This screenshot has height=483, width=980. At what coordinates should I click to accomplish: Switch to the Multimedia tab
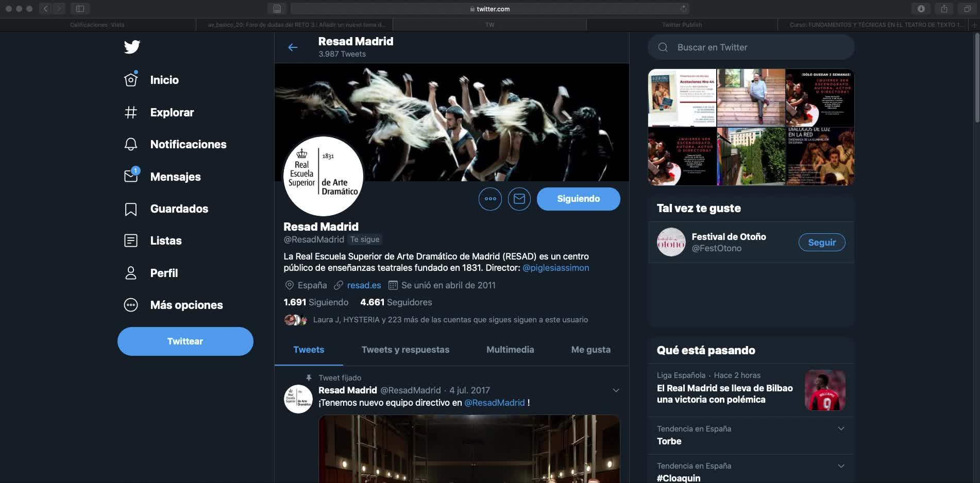(x=510, y=350)
